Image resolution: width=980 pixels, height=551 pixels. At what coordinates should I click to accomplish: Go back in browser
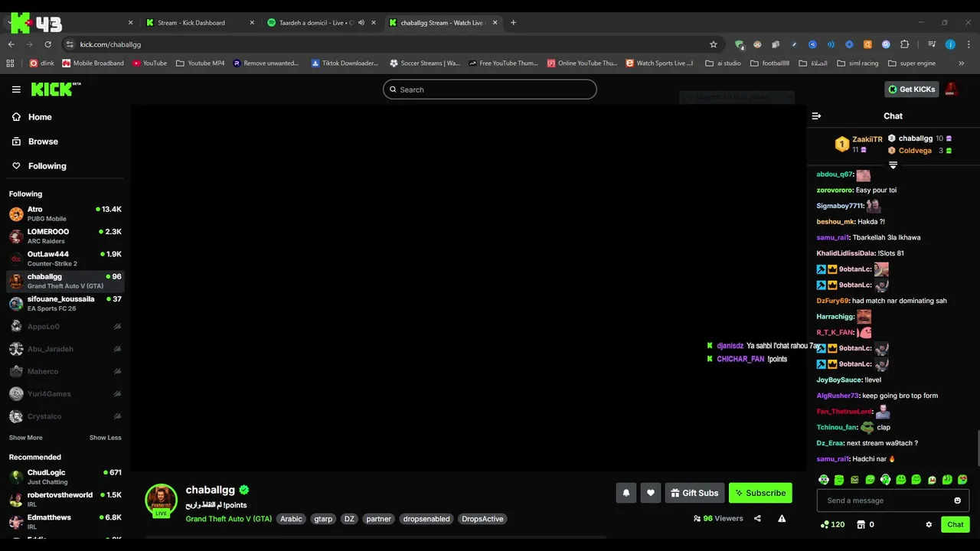(11, 44)
